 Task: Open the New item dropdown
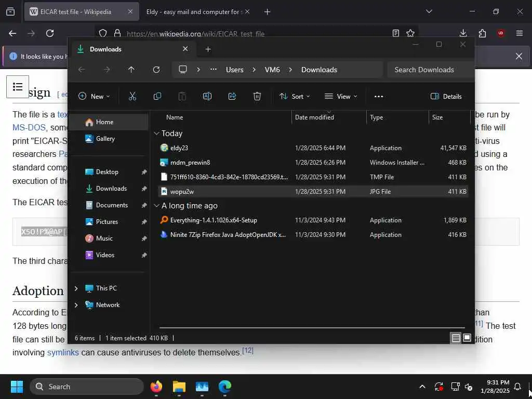tap(94, 96)
